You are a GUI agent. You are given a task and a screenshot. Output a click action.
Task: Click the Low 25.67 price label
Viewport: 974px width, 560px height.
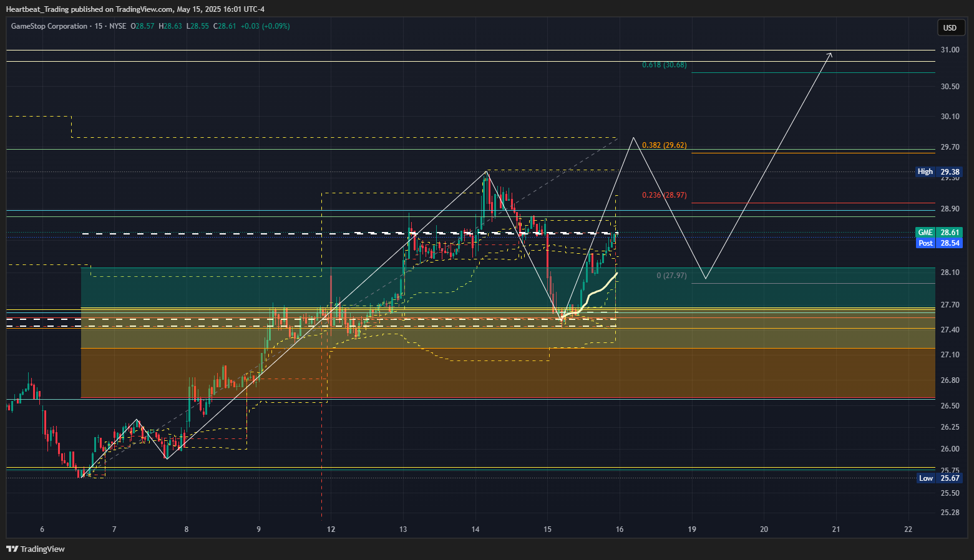tap(940, 478)
